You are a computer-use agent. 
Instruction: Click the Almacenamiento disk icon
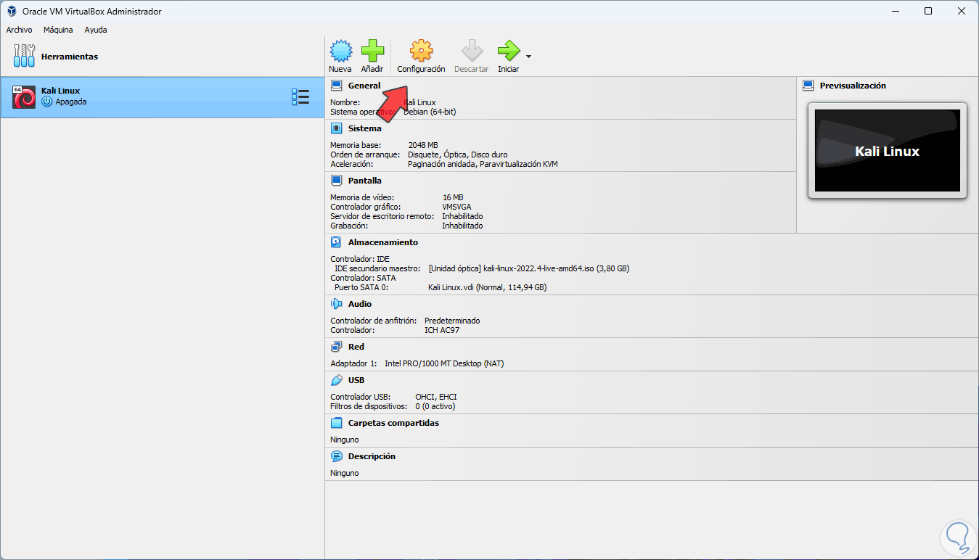pyautogui.click(x=336, y=242)
